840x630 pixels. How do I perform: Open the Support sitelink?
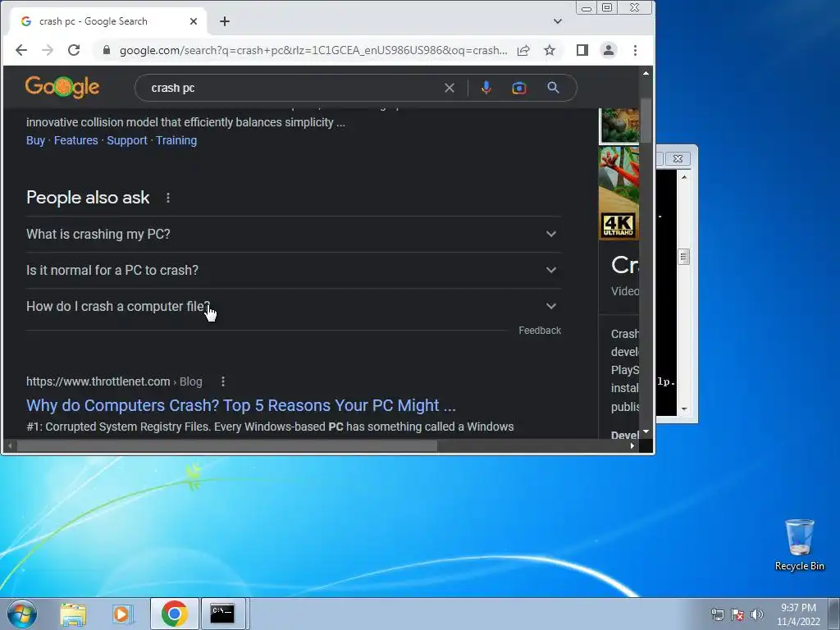coord(127,140)
